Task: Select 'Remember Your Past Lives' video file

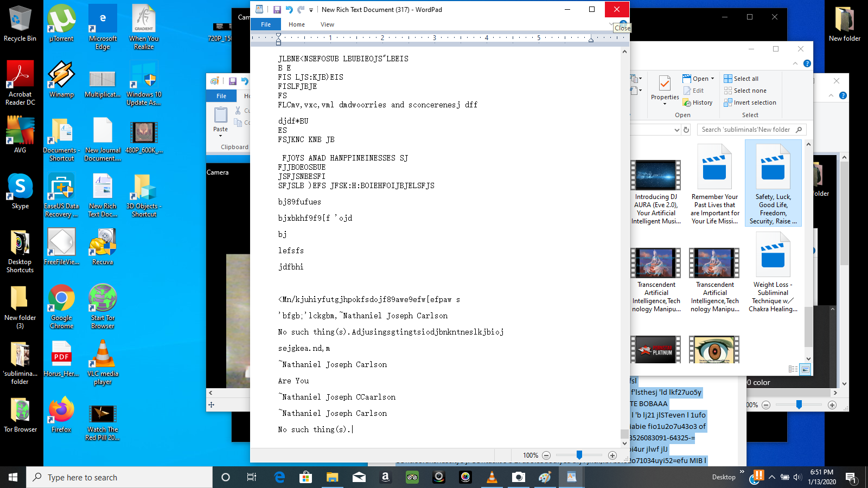Action: tap(714, 184)
